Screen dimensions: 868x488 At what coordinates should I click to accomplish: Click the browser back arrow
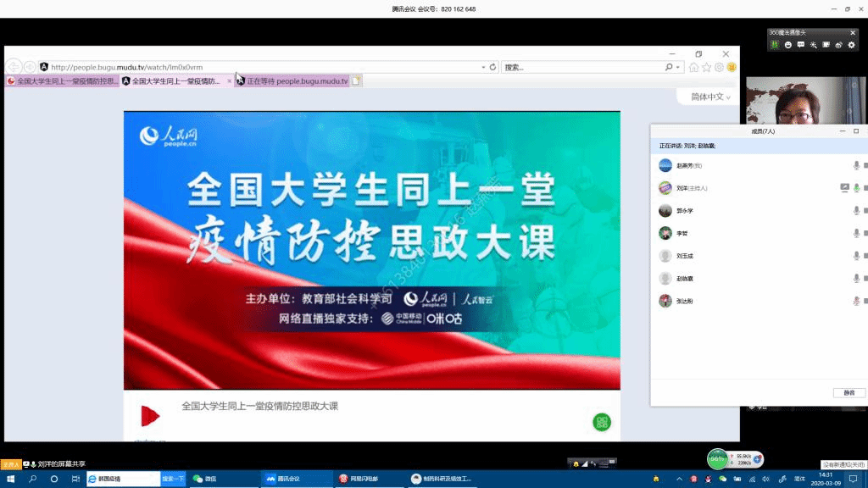(14, 67)
